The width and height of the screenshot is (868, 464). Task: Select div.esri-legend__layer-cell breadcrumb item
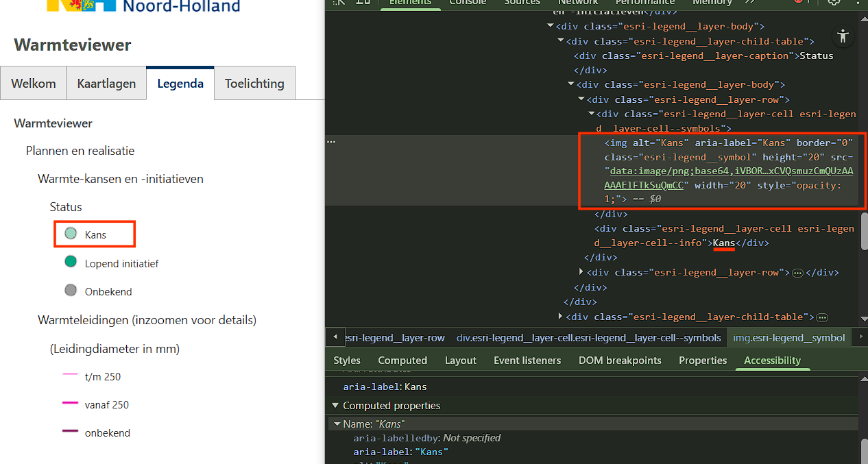588,337
